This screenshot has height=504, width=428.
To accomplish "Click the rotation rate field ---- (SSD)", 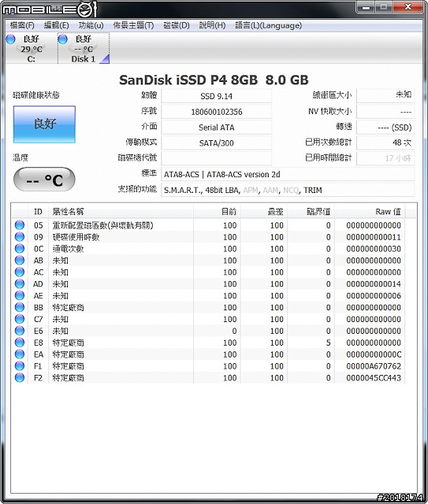I will [385, 128].
